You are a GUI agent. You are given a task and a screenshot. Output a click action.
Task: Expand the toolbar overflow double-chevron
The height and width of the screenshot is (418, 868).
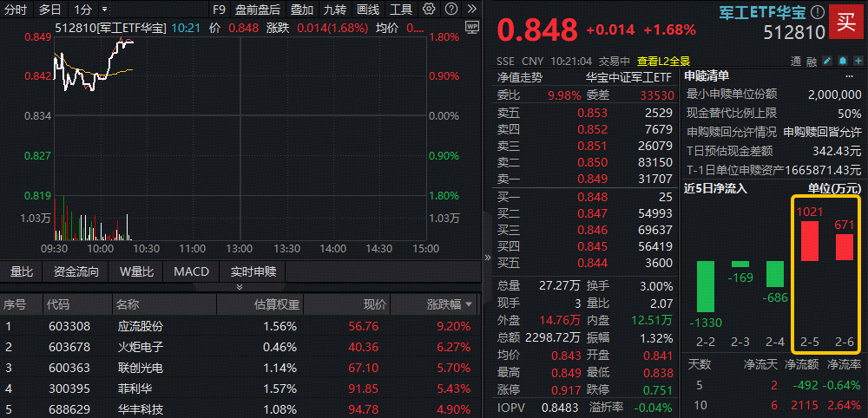click(472, 10)
